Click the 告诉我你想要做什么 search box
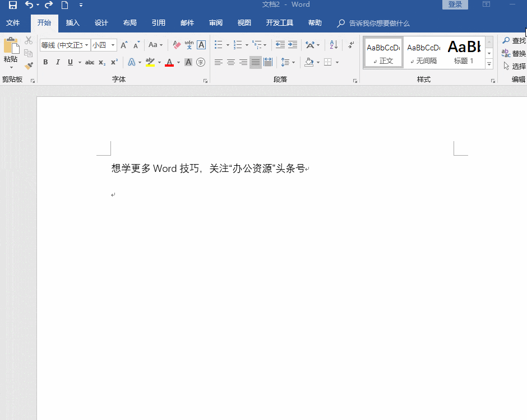Screen dimensions: 527x420 tap(379, 24)
